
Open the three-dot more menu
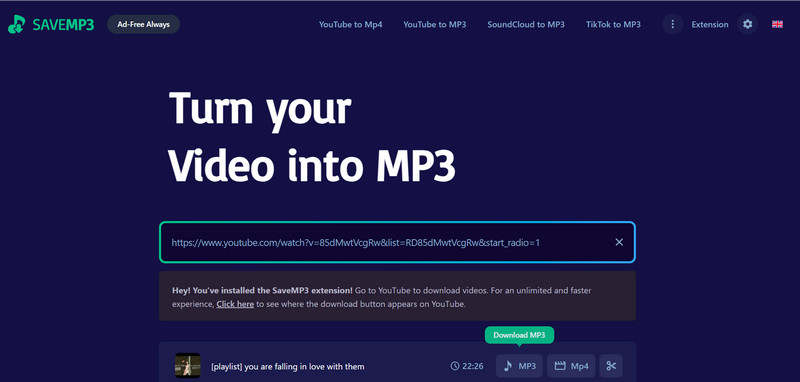pos(672,24)
